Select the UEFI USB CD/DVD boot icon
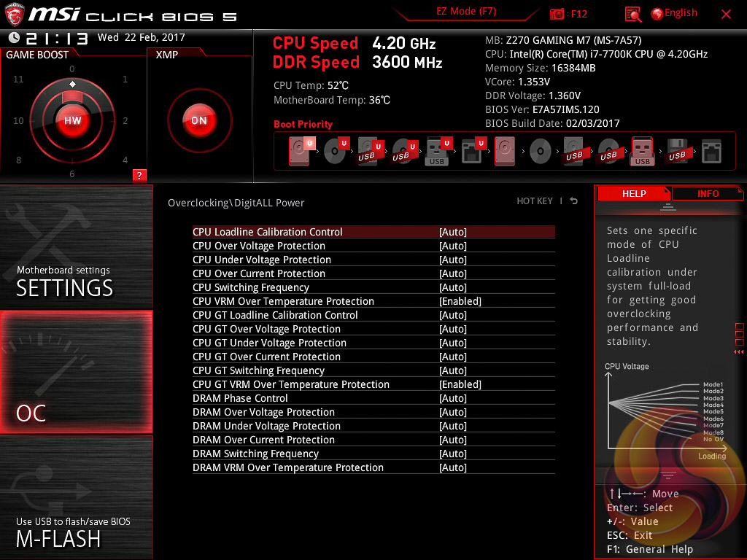Screen dimensions: 747x560 404,152
